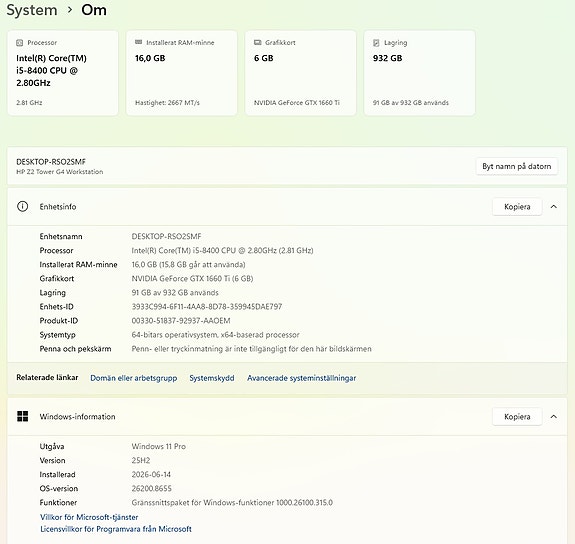The width and height of the screenshot is (575, 544).
Task: Click the Enhets-ID row label
Action: click(56, 307)
